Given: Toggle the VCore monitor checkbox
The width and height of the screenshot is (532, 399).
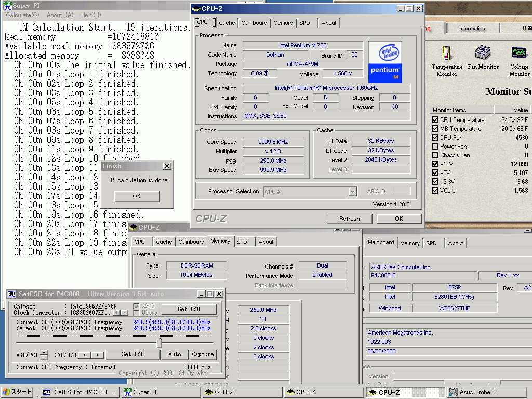Looking at the screenshot, I should (x=435, y=190).
